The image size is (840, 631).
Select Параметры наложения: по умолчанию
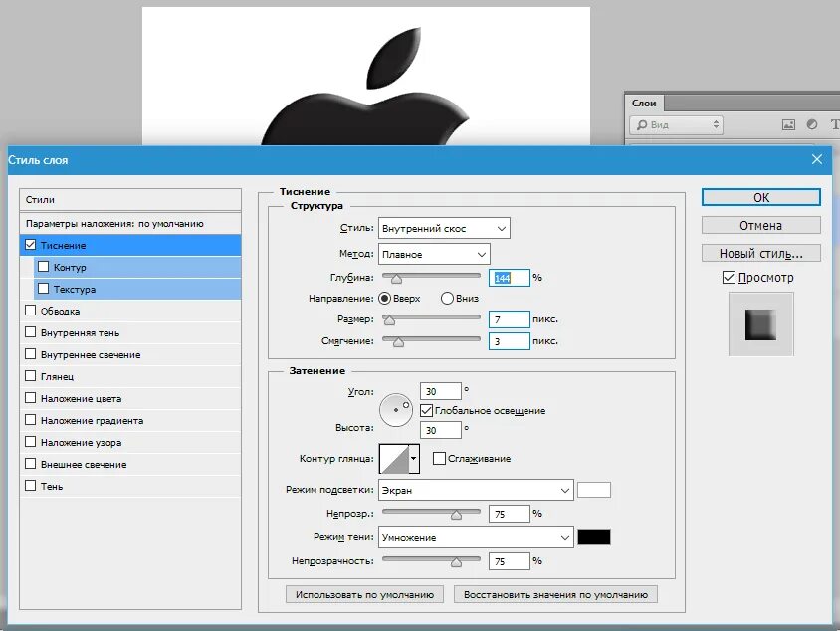pos(130,223)
